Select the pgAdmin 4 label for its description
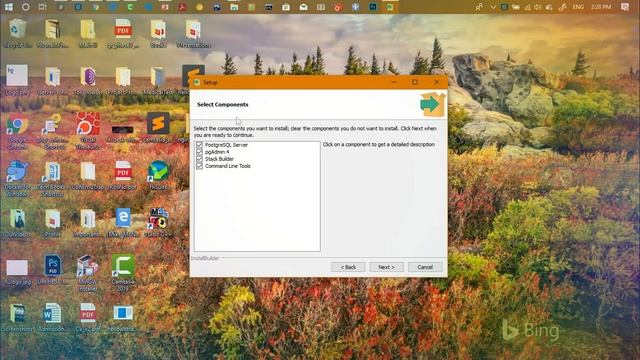Image resolution: width=640 pixels, height=360 pixels. coord(217,152)
